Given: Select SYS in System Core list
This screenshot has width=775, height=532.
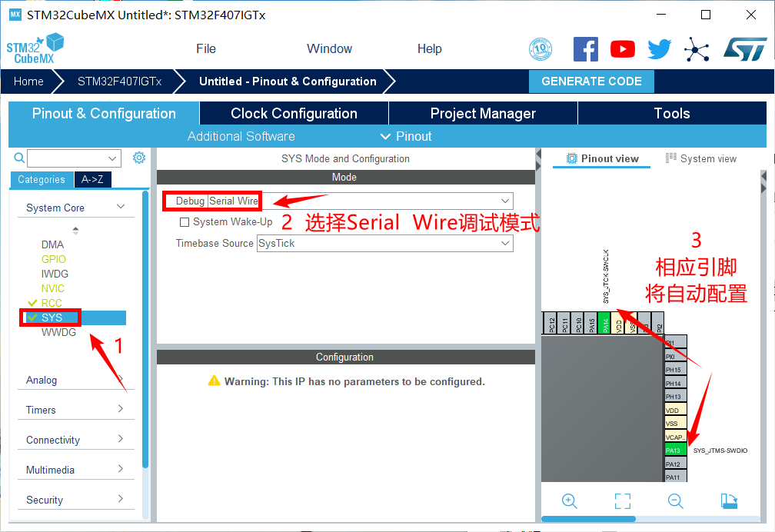Looking at the screenshot, I should (52, 318).
